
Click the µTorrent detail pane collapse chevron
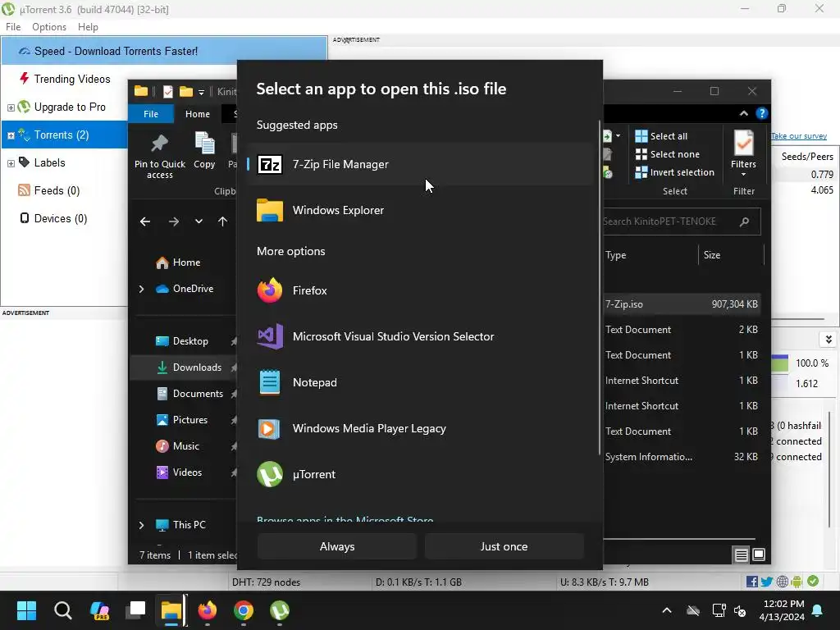829,340
